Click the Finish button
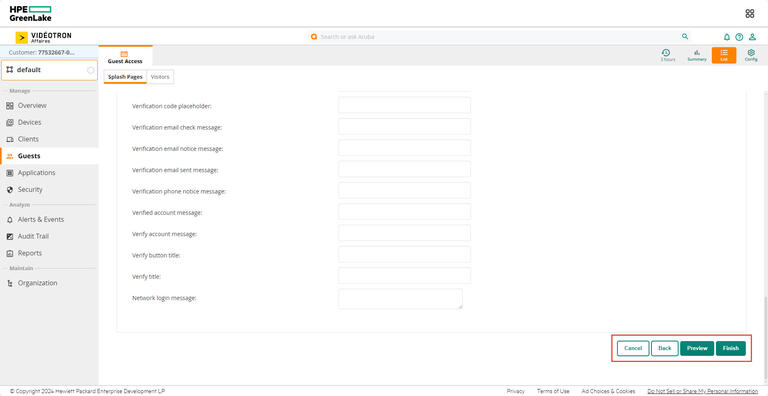 tap(730, 348)
